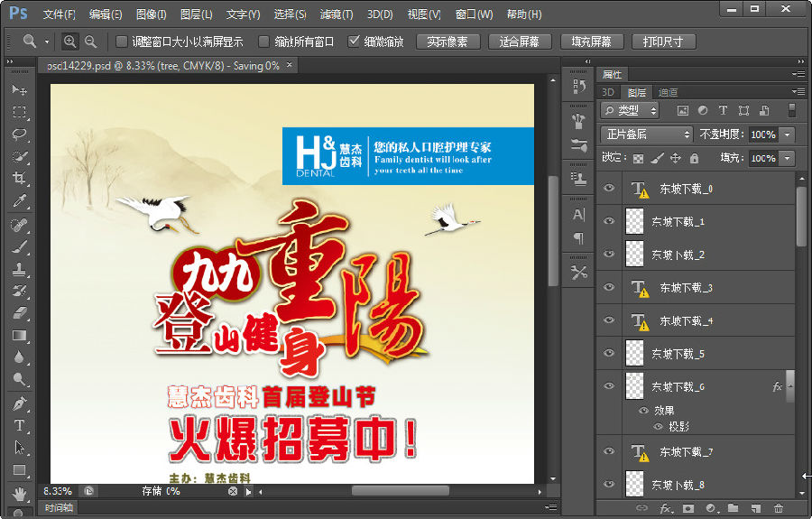Select the Eraser tool
Image resolution: width=812 pixels, height=519 pixels.
20,313
